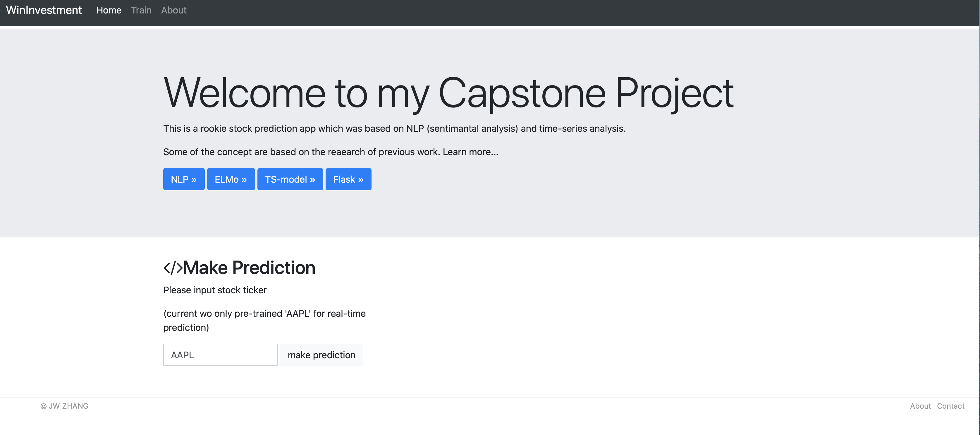
Task: Click the Make Prediction heading text
Action: (x=249, y=268)
